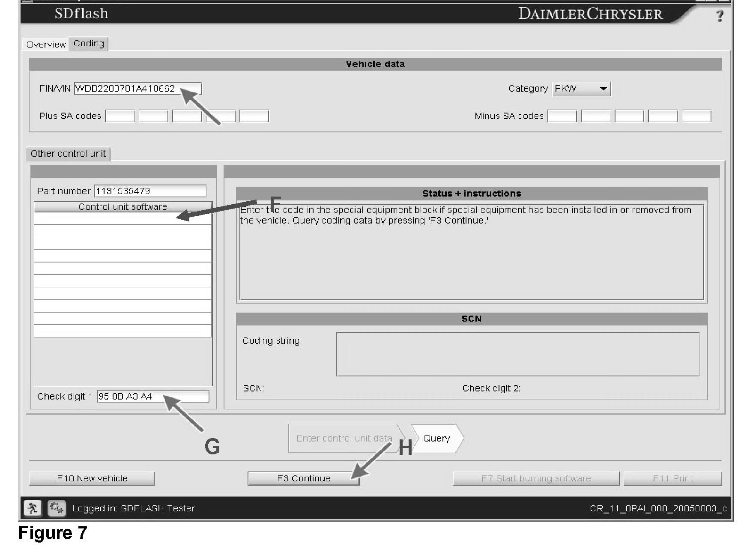This screenshot has height=552, width=756.
Task: Focus the fifth Minus SA codes box
Action: (x=696, y=116)
